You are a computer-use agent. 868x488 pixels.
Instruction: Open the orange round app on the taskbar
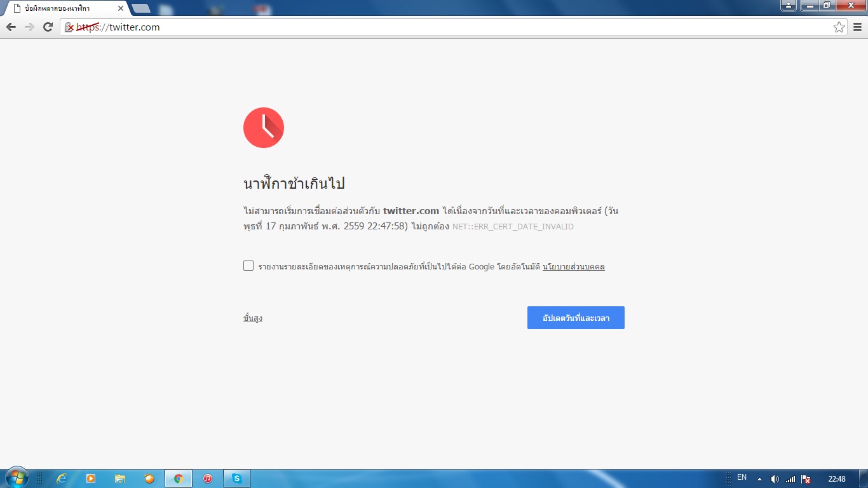[149, 478]
